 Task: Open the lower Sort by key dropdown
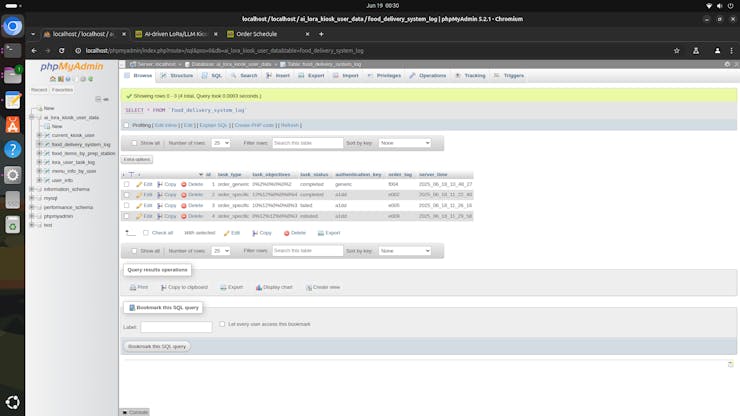[x=405, y=251]
